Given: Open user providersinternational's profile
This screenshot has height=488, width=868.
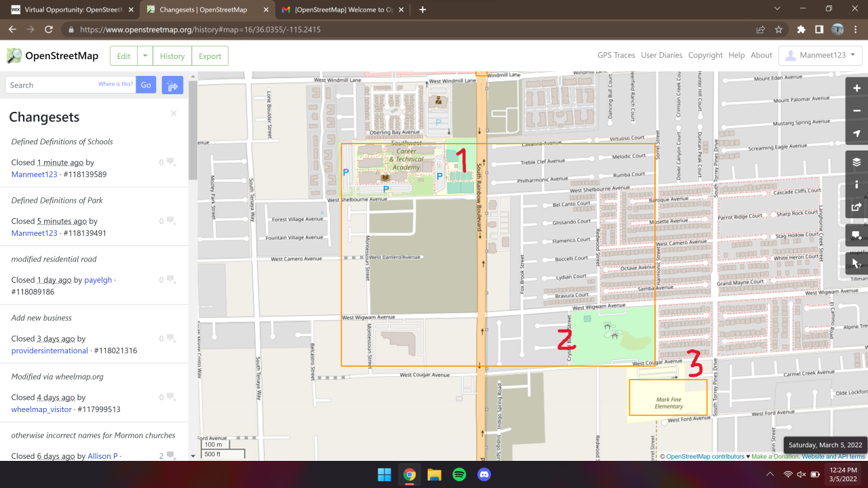Looking at the screenshot, I should pos(50,351).
